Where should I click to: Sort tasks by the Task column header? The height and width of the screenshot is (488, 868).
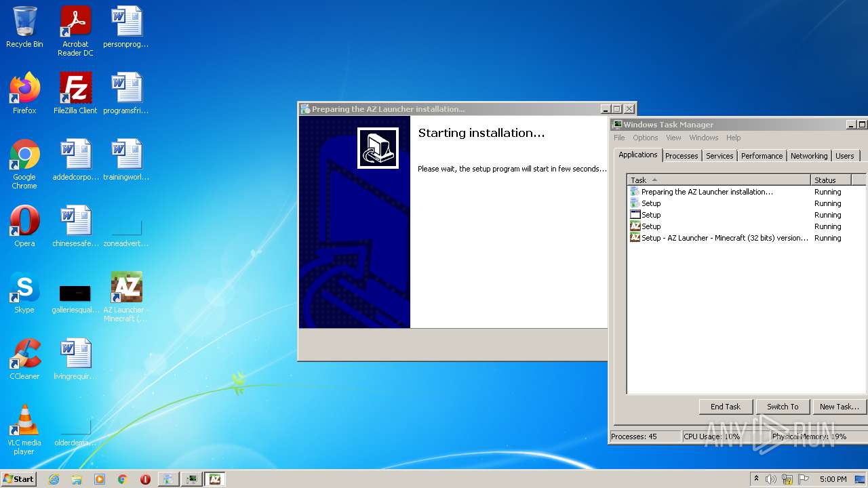pyautogui.click(x=719, y=180)
